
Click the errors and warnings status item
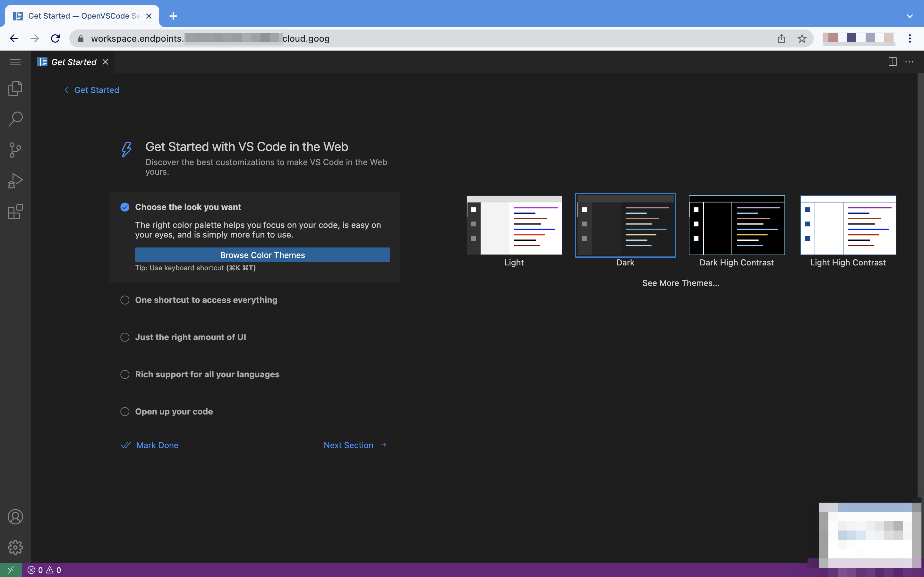pos(44,570)
